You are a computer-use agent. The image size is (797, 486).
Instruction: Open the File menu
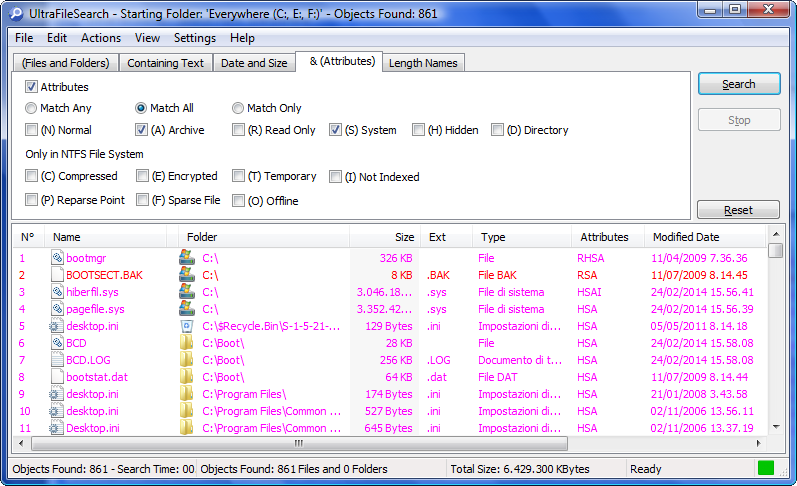[24, 38]
